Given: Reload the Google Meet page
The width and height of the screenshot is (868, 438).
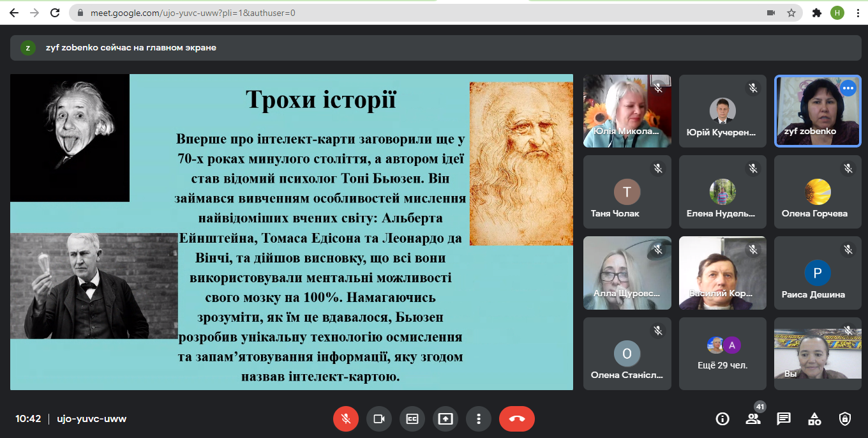Looking at the screenshot, I should click(x=55, y=13).
